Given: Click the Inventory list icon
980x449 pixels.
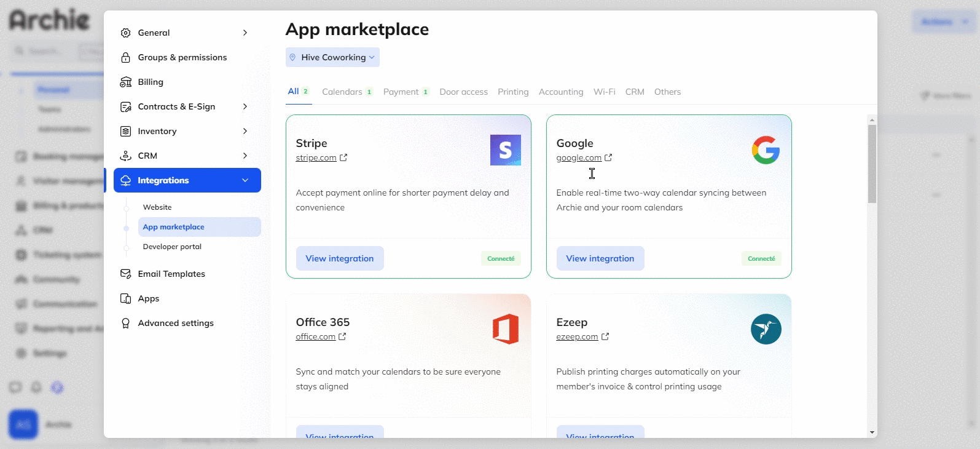Looking at the screenshot, I should pos(125,131).
